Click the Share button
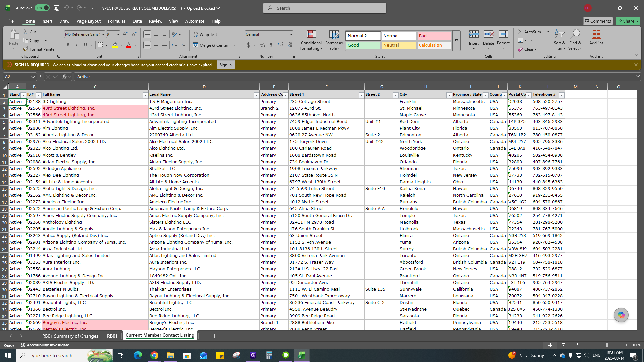Screen dimensions: 644x362 pyautogui.click(x=628, y=21)
